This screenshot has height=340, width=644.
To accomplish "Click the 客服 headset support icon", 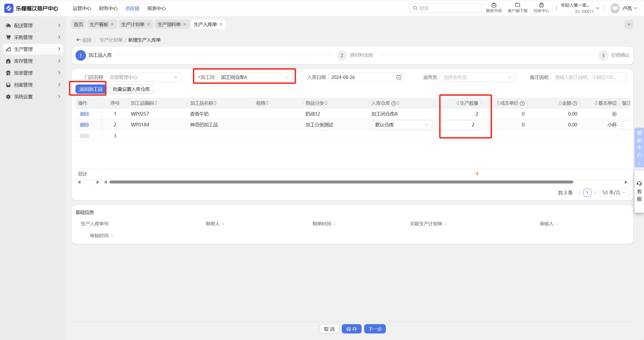I will click(639, 184).
